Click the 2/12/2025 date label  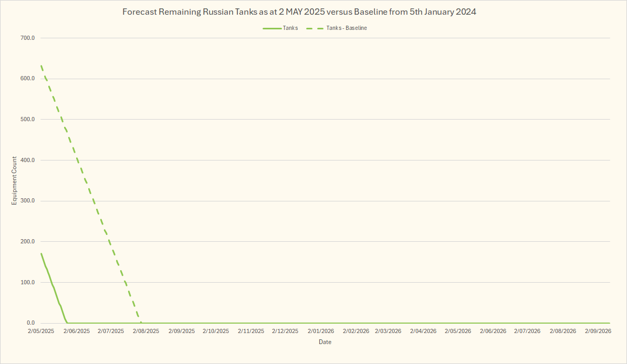[285, 331]
